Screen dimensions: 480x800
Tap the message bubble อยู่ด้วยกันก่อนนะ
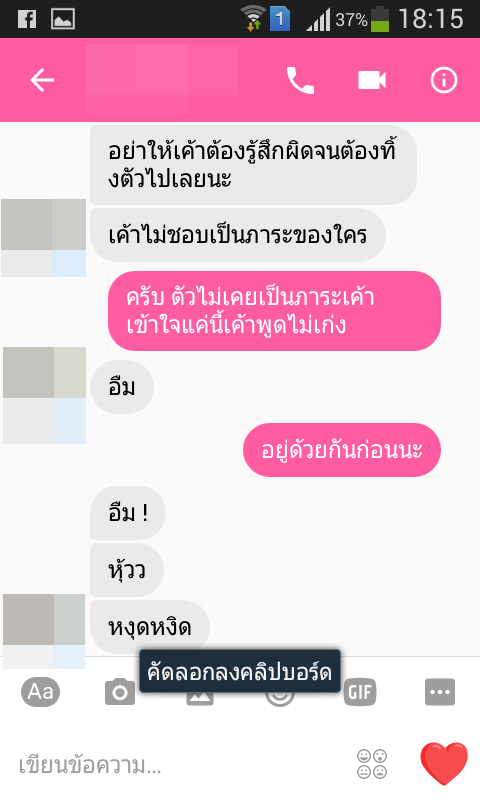pyautogui.click(x=342, y=450)
